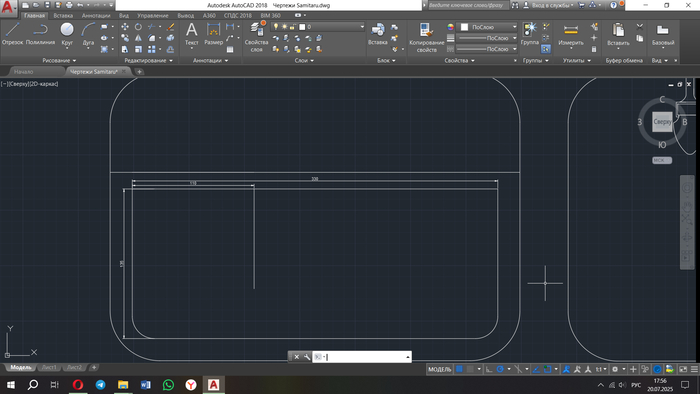Activate the Mirror tool

click(x=138, y=38)
